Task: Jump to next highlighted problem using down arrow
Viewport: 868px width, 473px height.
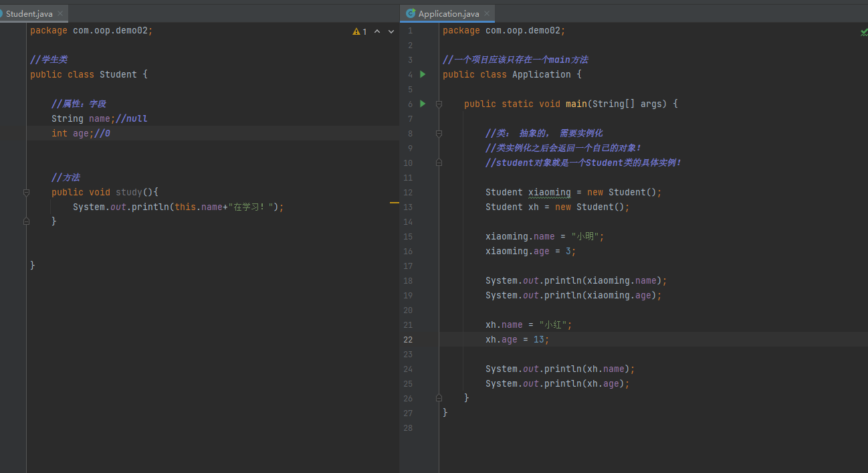Action: (390, 31)
